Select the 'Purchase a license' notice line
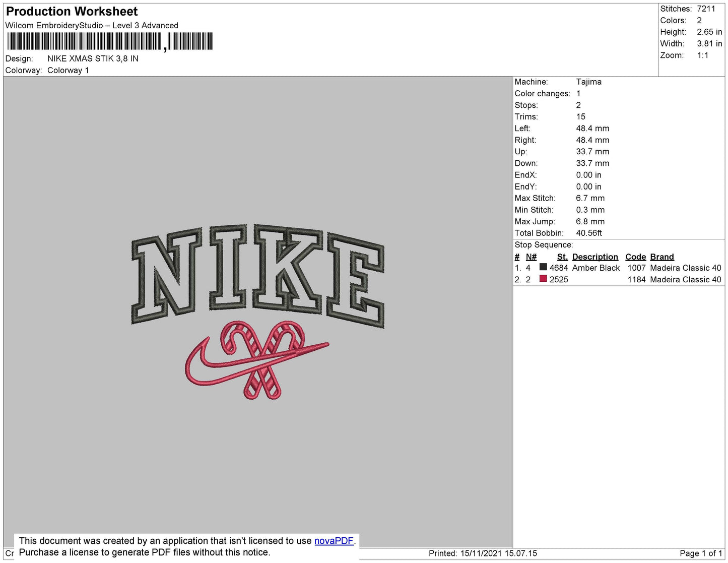 pyautogui.click(x=145, y=552)
